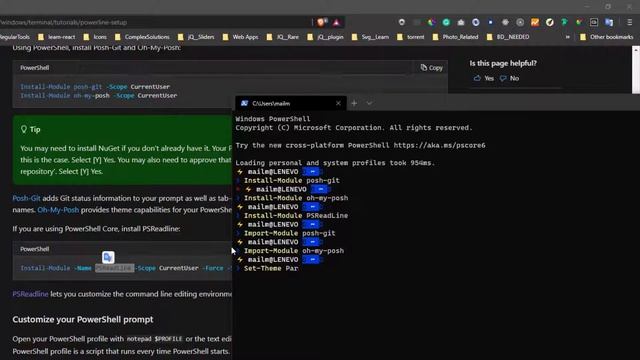Open ComplexSolutions bookmark folder

pos(142,37)
